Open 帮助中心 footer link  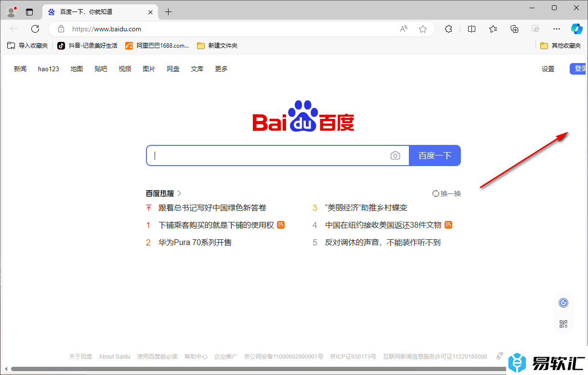point(196,357)
